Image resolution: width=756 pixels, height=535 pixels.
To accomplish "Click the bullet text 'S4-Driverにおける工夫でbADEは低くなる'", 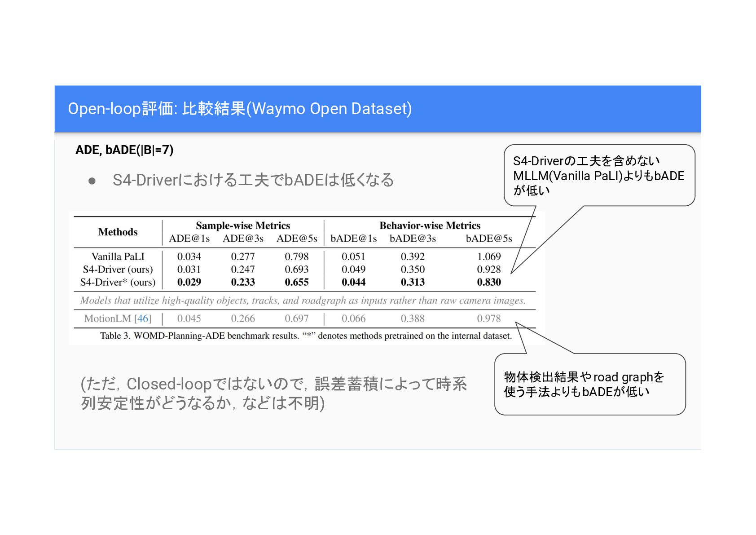I will point(253,180).
